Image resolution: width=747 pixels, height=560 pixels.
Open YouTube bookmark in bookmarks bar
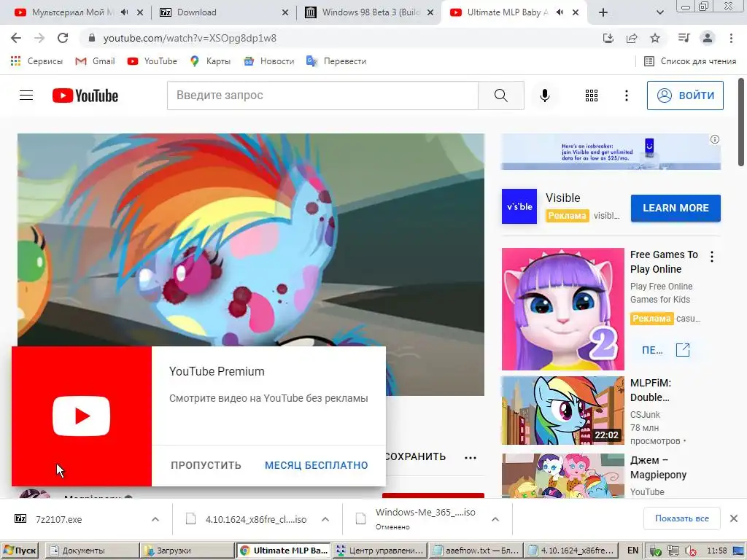point(152,61)
